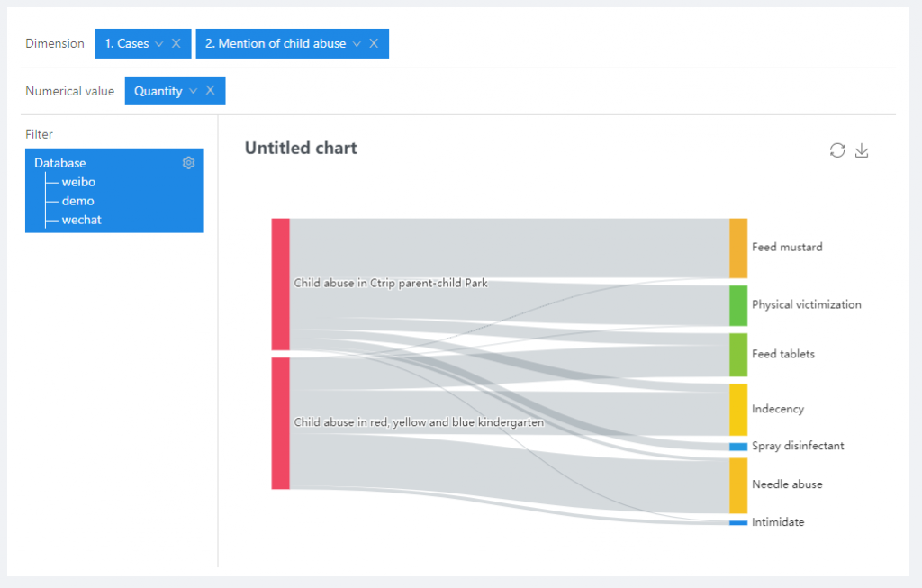
Task: Select the yellow Indecency node
Action: [738, 410]
